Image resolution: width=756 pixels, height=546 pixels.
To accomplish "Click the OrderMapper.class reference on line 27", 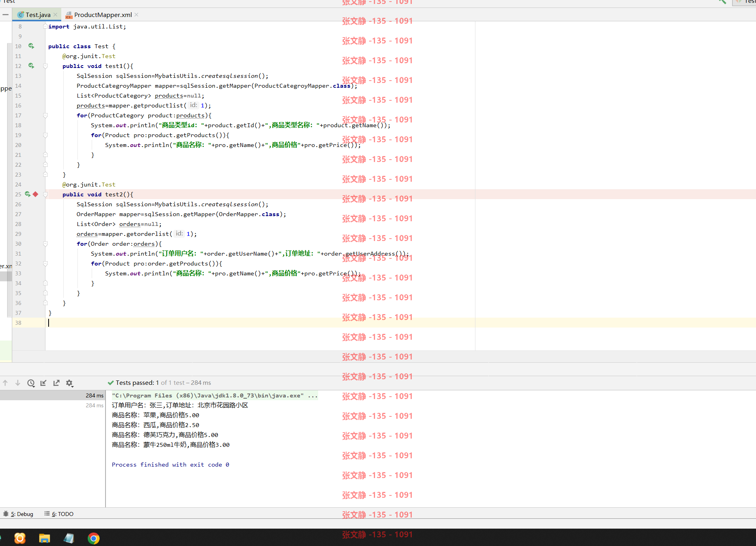I will [x=249, y=214].
